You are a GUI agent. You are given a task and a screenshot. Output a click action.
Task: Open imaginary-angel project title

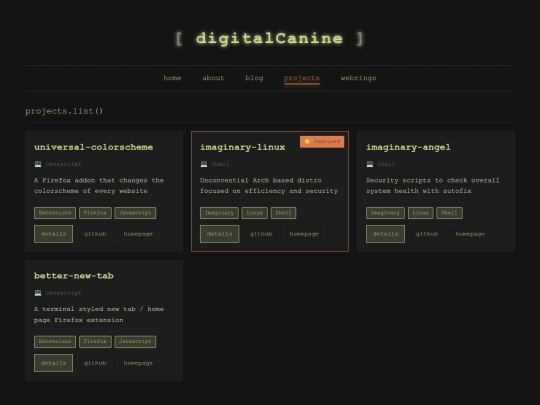[x=408, y=147]
